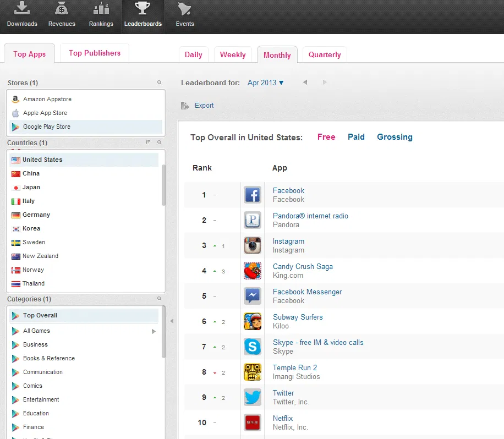The height and width of the screenshot is (439, 504).
Task: Click the Export icon
Action: 185,106
